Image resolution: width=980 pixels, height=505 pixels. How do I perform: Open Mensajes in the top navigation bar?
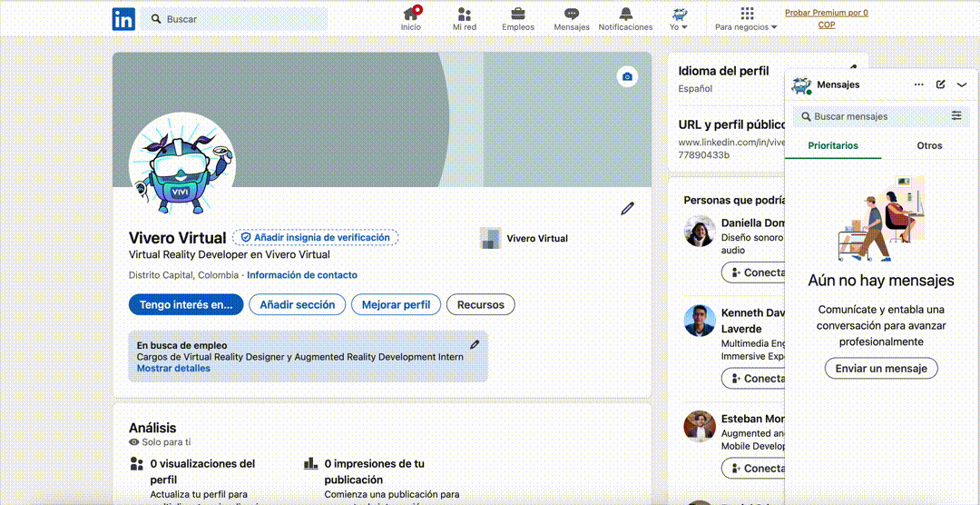572,19
